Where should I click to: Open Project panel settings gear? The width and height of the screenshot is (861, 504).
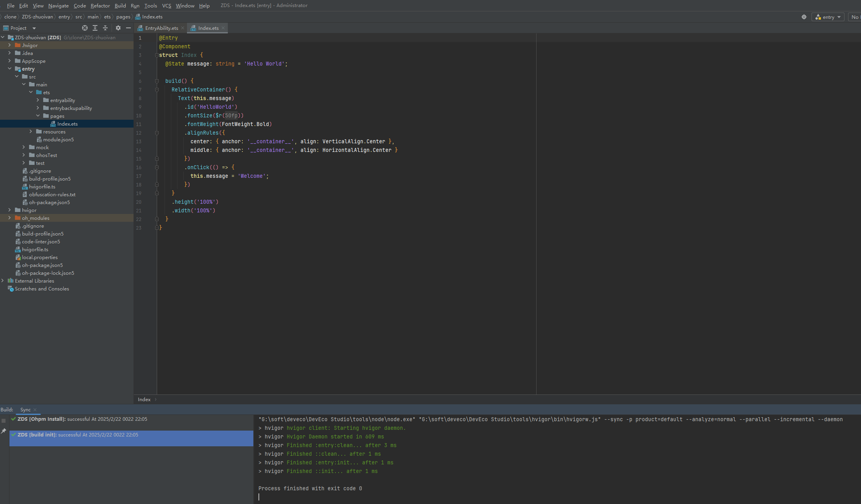click(x=118, y=28)
